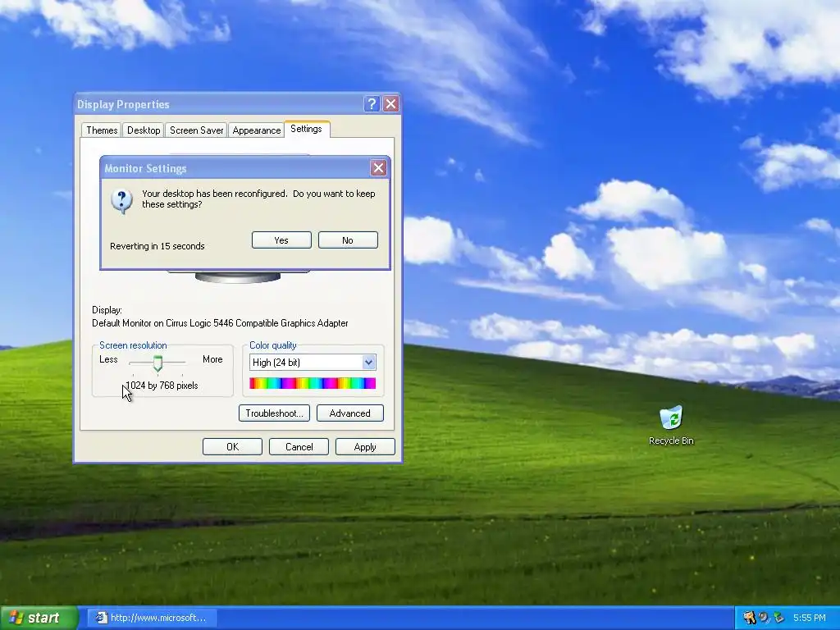
Task: Open the Appearance tab
Action: pyautogui.click(x=257, y=130)
